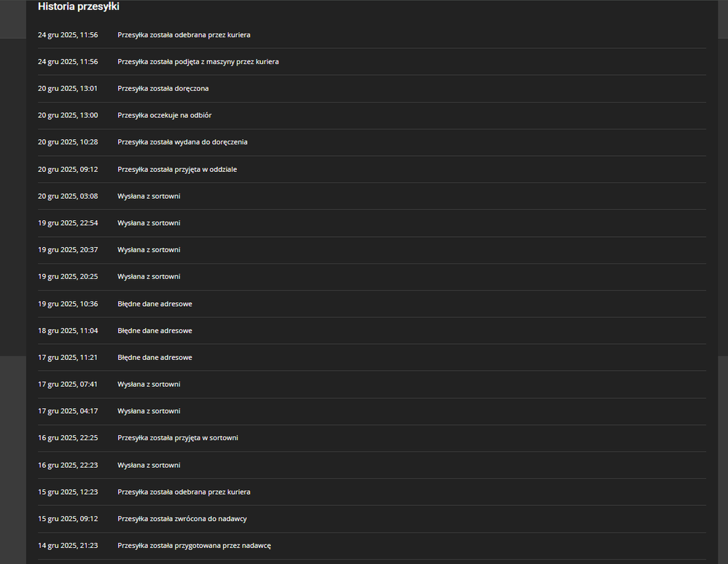Viewport: 728px width, 564px height.
Task: Select 'Przesyłka została podjęta z maszyny' status text
Action: (x=197, y=62)
